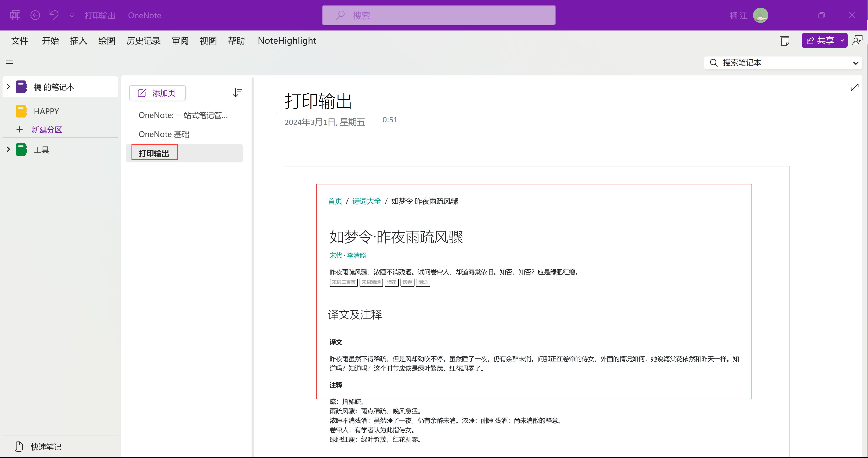Click the 新建分区 link

click(47, 130)
